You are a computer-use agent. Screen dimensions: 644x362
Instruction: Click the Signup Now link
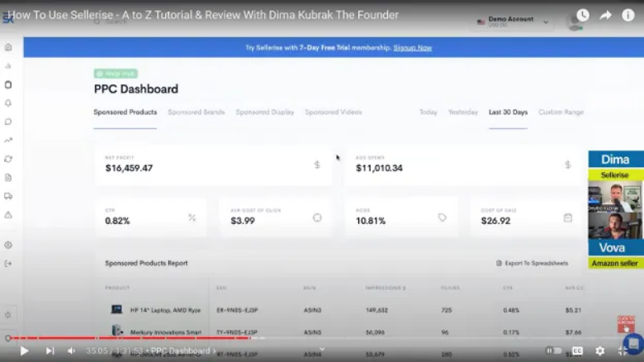click(x=412, y=48)
